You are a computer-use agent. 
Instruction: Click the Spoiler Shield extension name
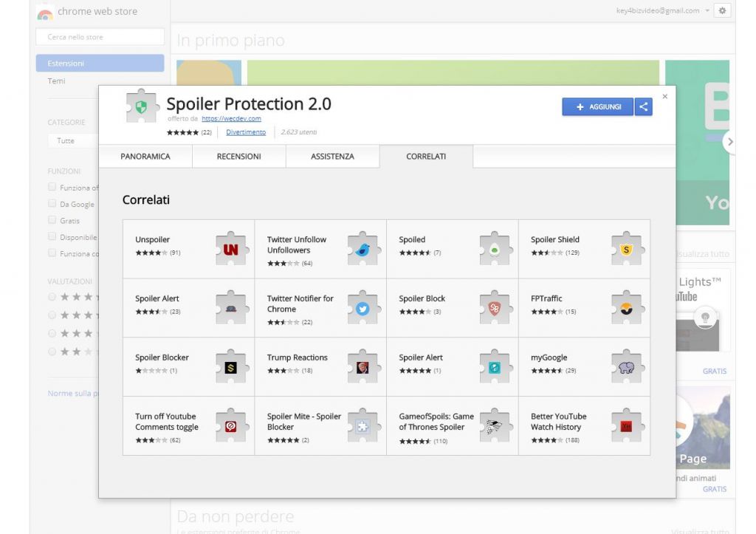click(x=555, y=239)
